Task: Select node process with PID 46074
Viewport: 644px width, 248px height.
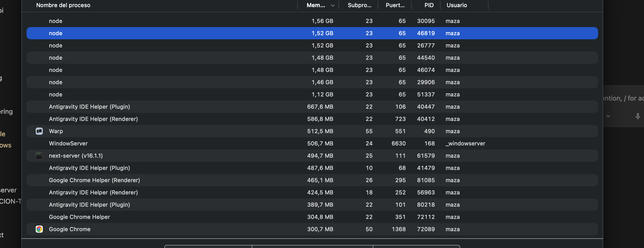Action: [312, 70]
